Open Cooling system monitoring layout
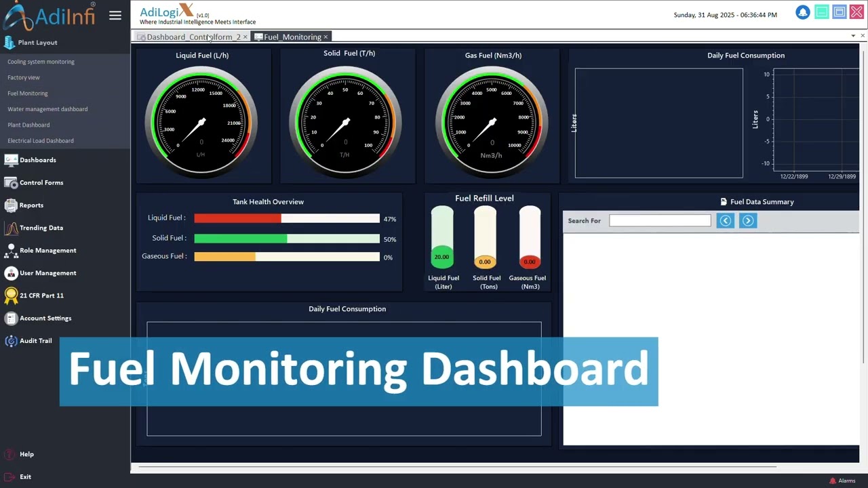The image size is (868, 488). click(41, 62)
